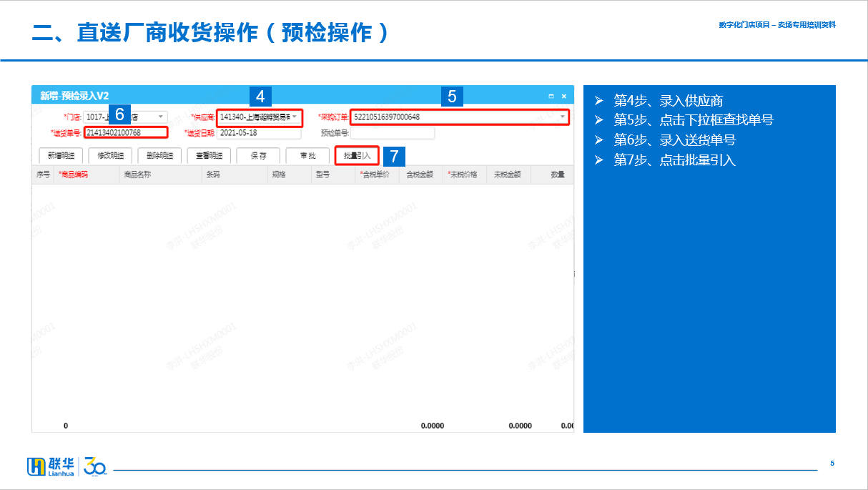868x490 pixels.
Task: Click the 第6步、录入送货单号 text
Action: point(674,140)
